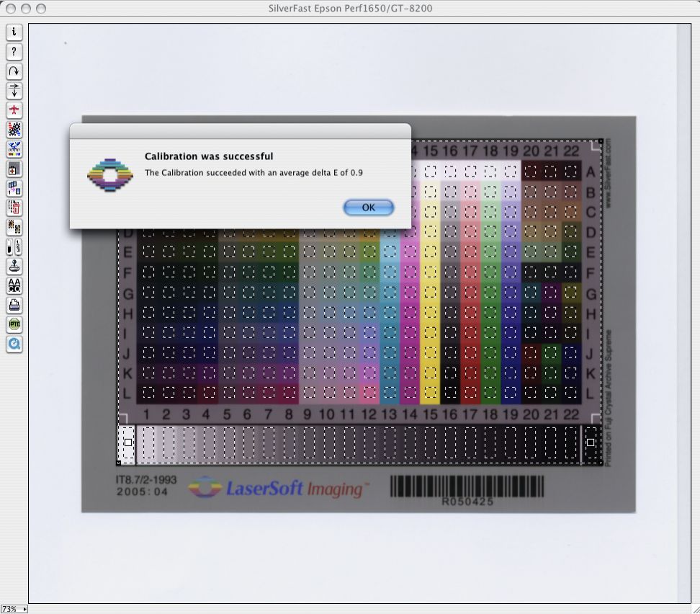The image size is (700, 614).
Task: Click the info "i" toolbar button
Action: (x=14, y=32)
